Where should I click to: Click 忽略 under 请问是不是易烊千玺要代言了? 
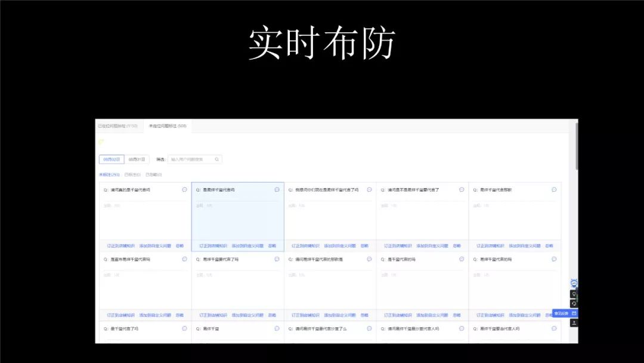(x=457, y=246)
